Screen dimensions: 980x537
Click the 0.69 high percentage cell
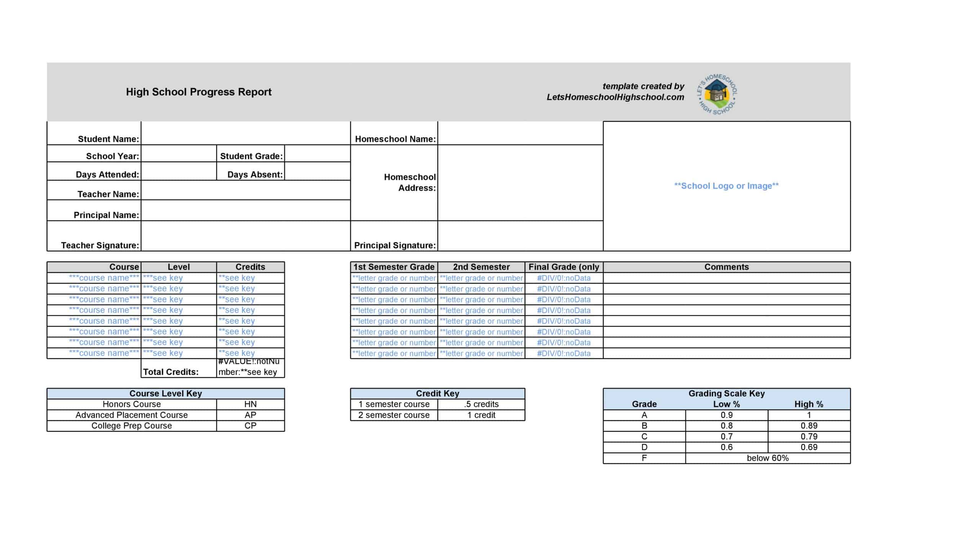[809, 447]
